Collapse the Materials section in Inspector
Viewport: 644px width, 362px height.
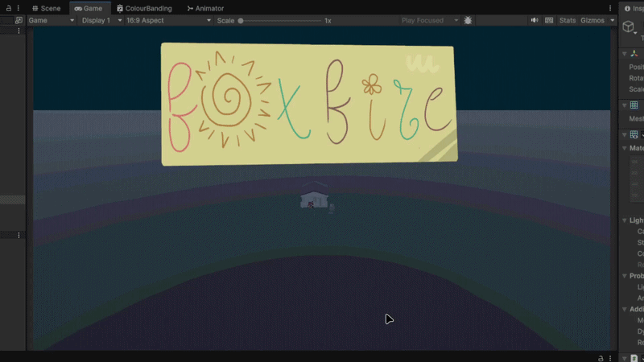tap(625, 148)
